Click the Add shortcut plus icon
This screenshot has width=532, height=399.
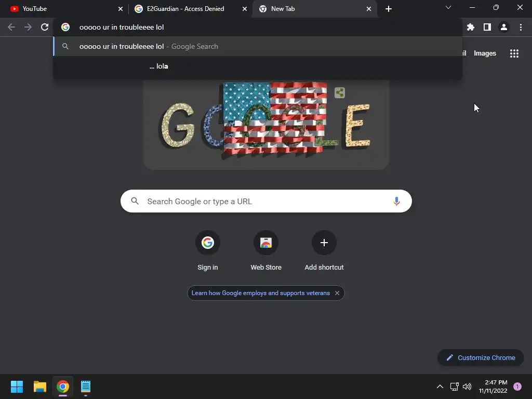coord(324,243)
